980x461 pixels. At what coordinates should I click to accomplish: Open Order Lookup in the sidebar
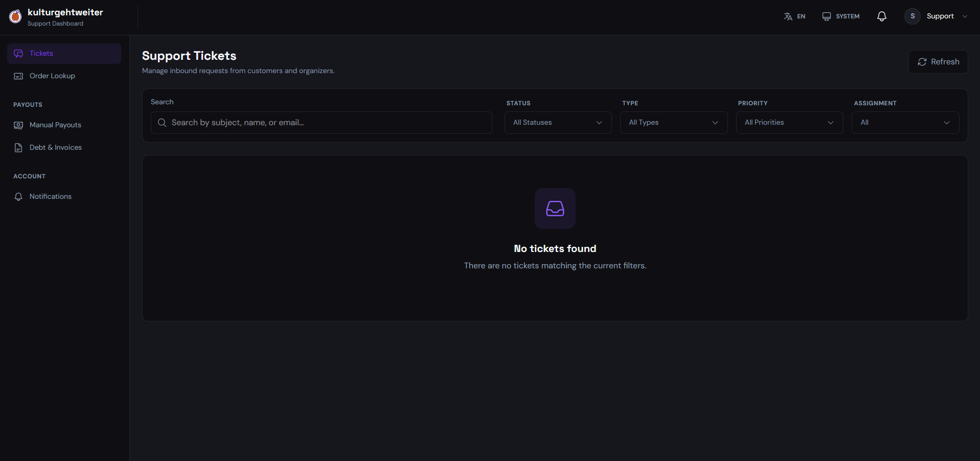tap(64, 76)
